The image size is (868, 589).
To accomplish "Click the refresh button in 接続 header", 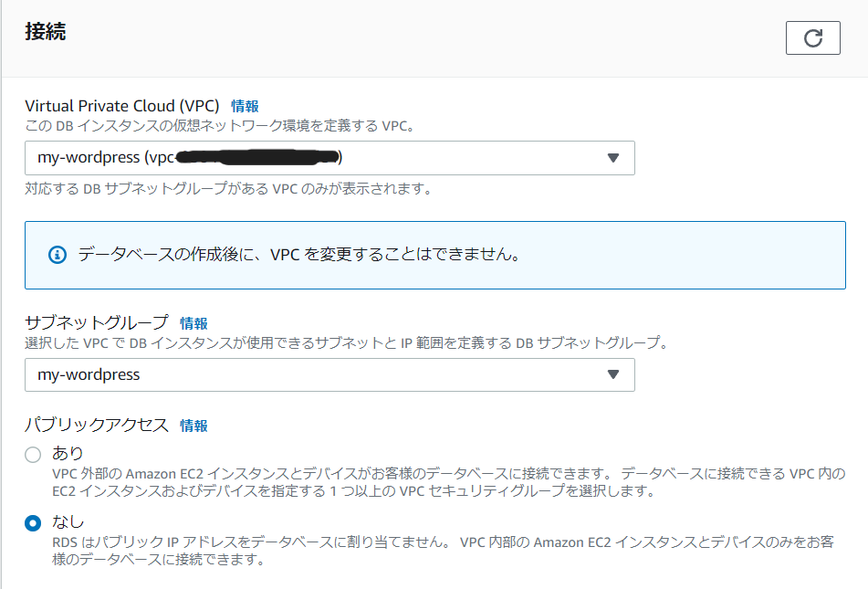I will [x=812, y=37].
